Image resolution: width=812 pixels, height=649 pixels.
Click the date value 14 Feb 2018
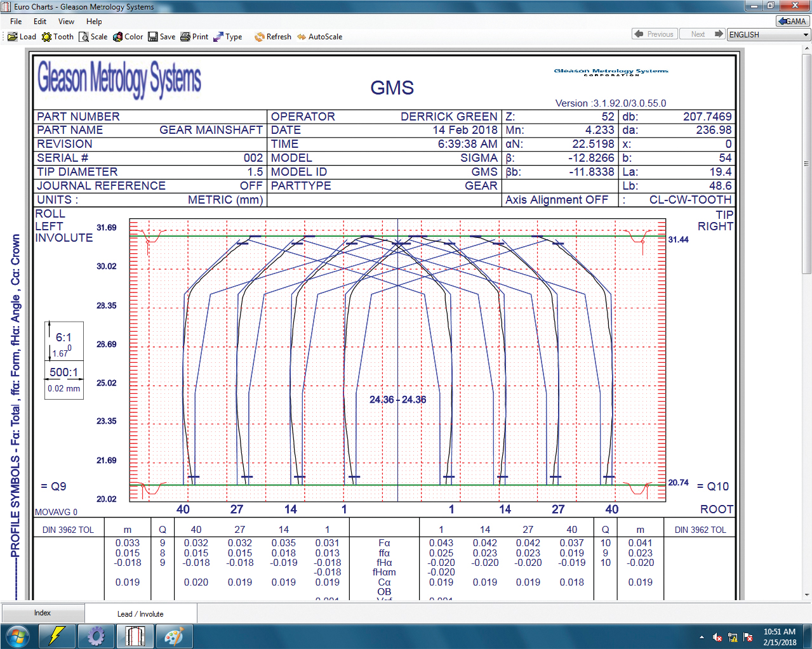click(x=465, y=130)
